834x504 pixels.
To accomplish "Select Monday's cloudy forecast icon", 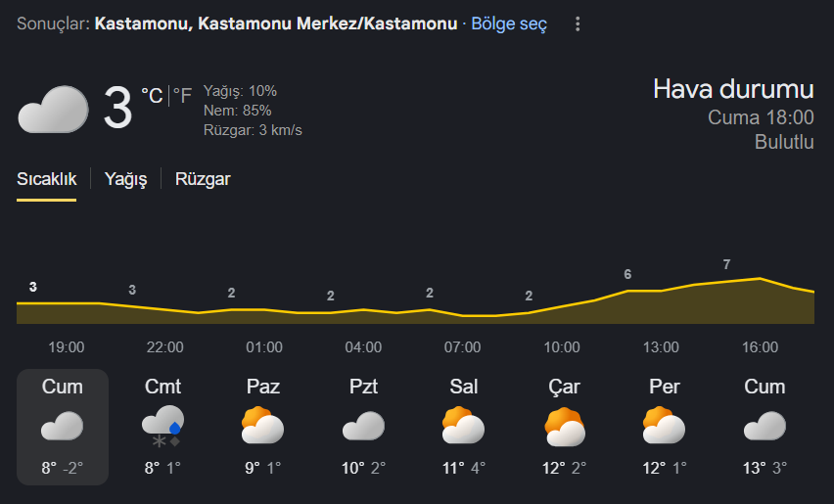I will pos(362,426).
